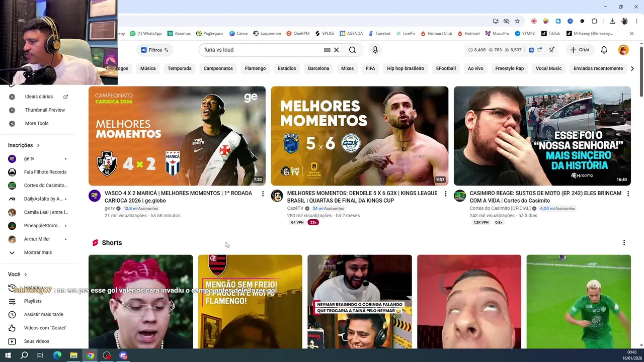The height and width of the screenshot is (362, 644).
Task: Open the Filtros search filter button
Action: click(155, 50)
